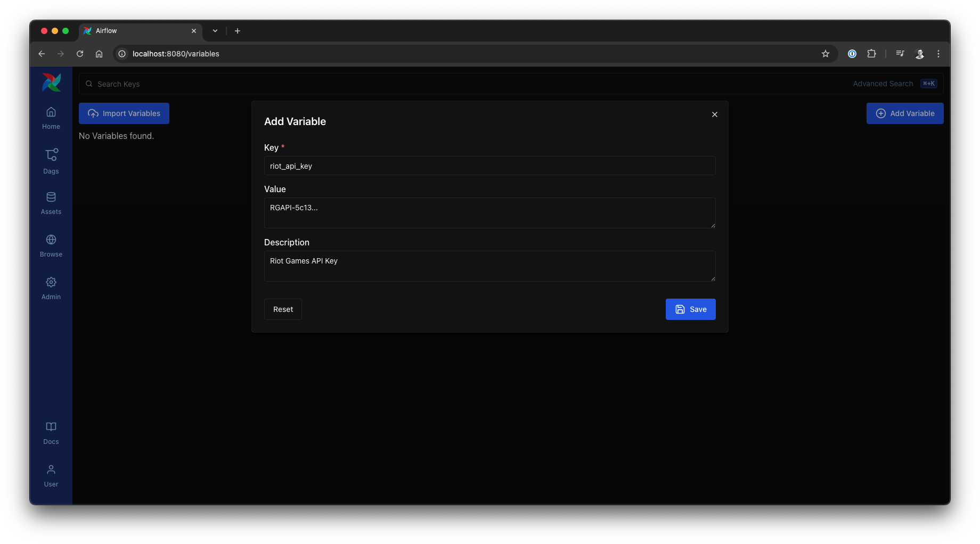Open the User account section
The image size is (980, 544).
[51, 475]
